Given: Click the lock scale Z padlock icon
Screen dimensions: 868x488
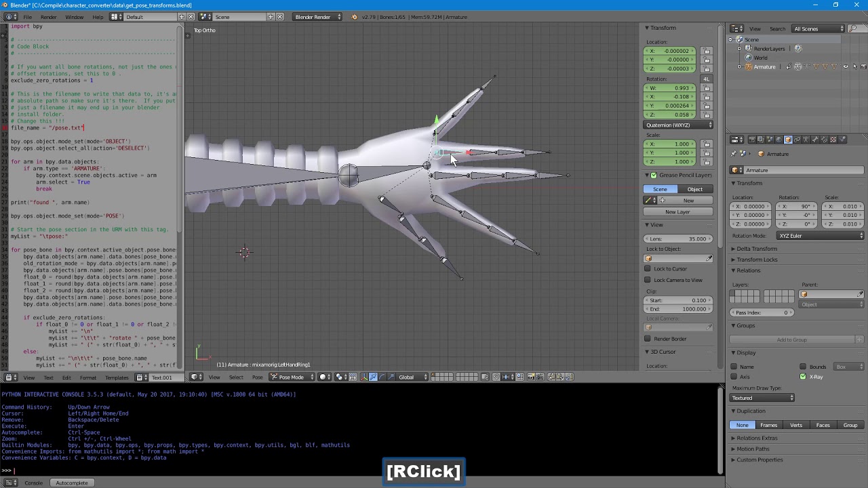Looking at the screenshot, I should (x=707, y=161).
